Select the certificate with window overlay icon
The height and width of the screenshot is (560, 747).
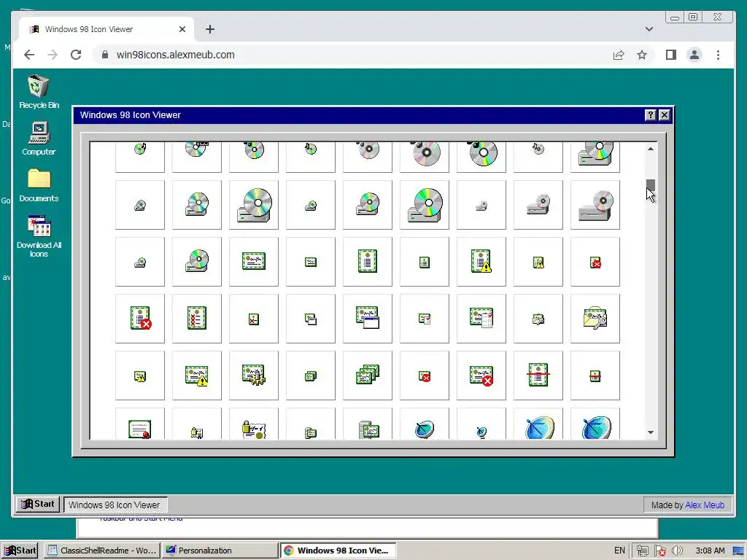click(x=368, y=318)
